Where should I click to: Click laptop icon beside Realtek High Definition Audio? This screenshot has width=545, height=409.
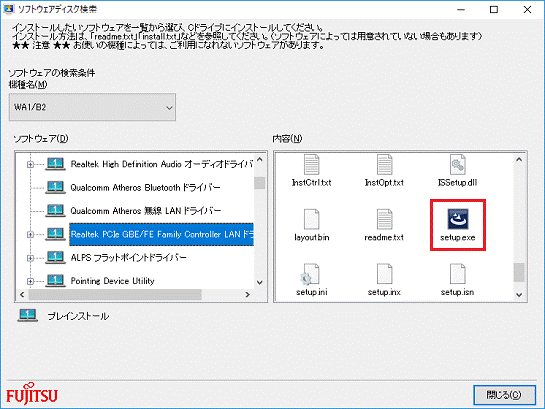(x=55, y=164)
